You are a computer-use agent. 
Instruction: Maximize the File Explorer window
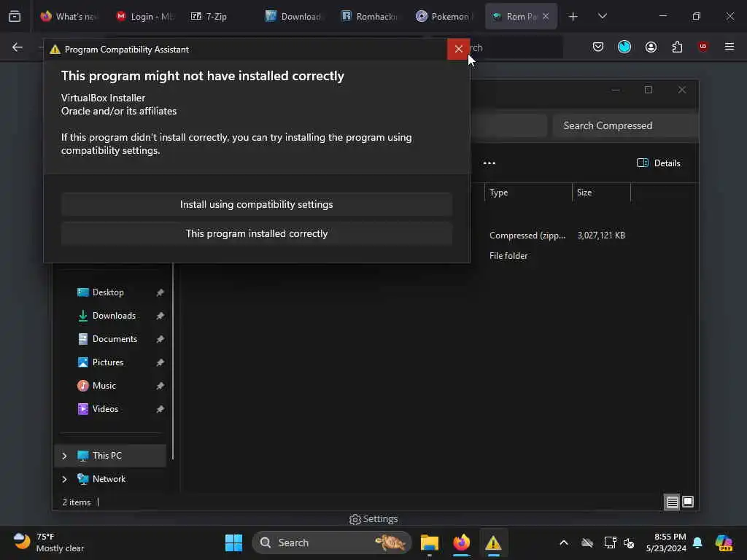click(648, 90)
